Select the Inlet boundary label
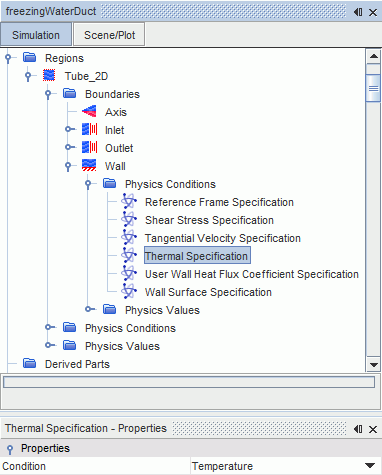 [114, 130]
